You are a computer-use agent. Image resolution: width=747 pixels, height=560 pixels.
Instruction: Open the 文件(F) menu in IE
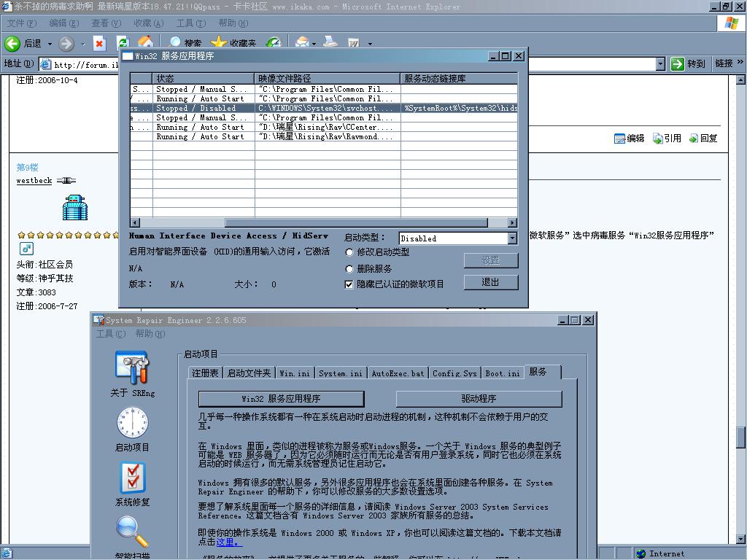21,23
